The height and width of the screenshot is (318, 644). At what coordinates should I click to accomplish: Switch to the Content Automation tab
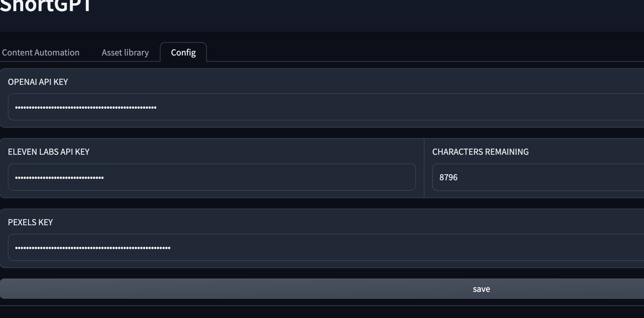(x=40, y=53)
